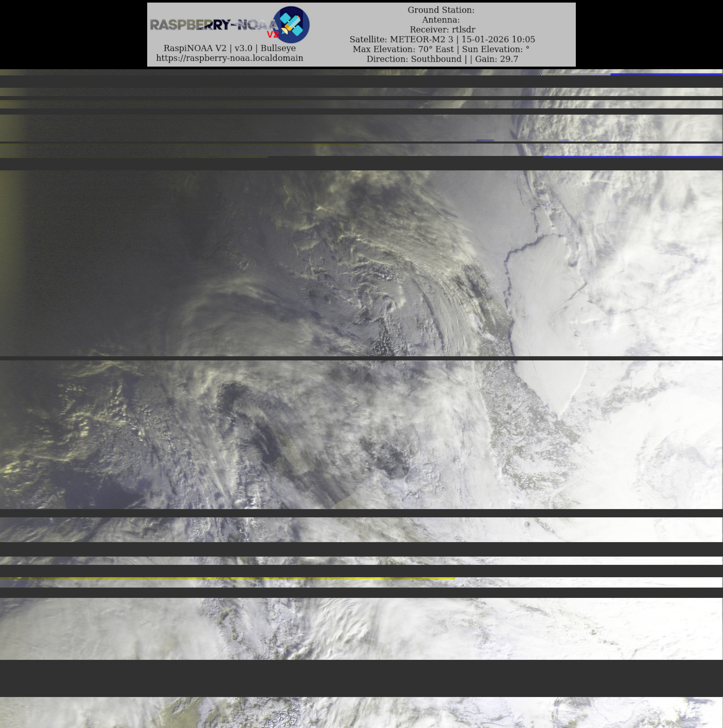Click the thin dark band across image middle
This screenshot has width=723, height=728.
(361, 358)
